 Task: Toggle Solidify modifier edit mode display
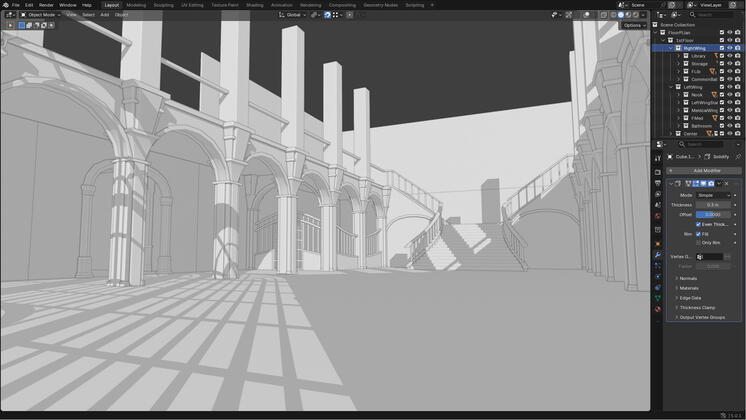pos(696,184)
